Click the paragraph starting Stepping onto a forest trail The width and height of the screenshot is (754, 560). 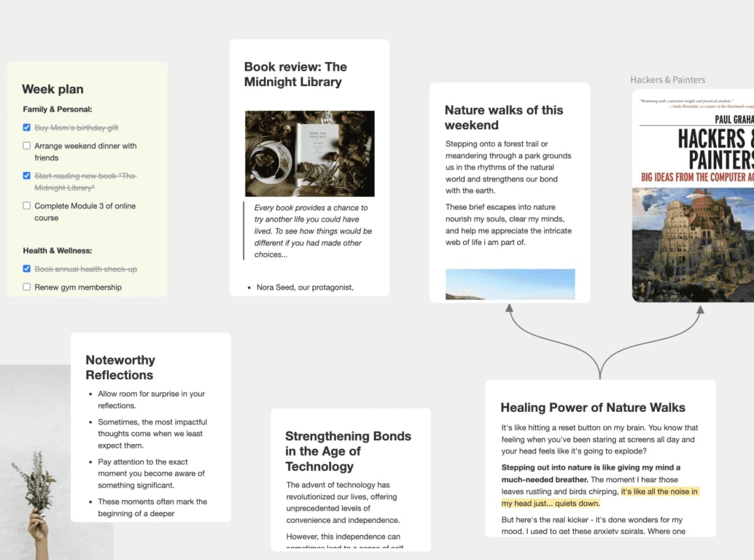click(508, 167)
